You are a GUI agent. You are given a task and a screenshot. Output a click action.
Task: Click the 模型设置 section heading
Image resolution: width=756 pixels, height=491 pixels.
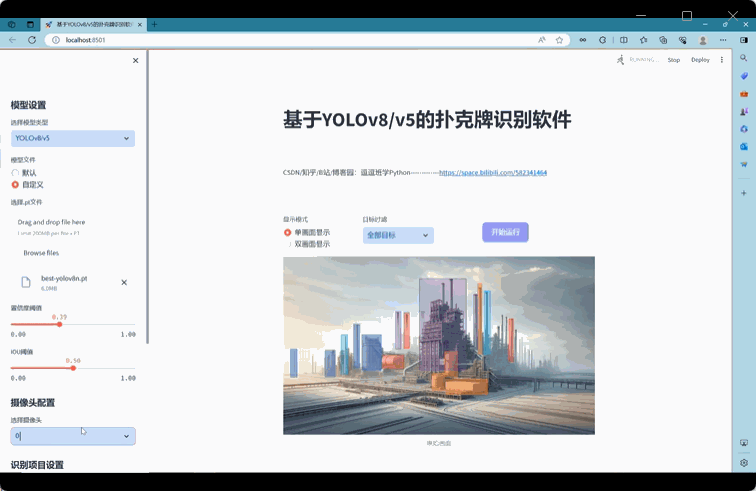28,105
